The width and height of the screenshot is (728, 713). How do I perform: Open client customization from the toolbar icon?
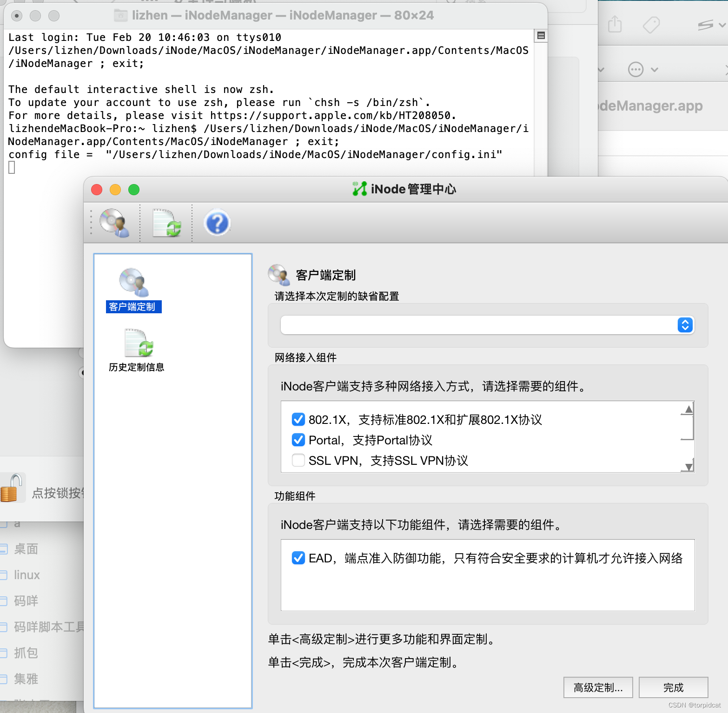click(x=115, y=223)
